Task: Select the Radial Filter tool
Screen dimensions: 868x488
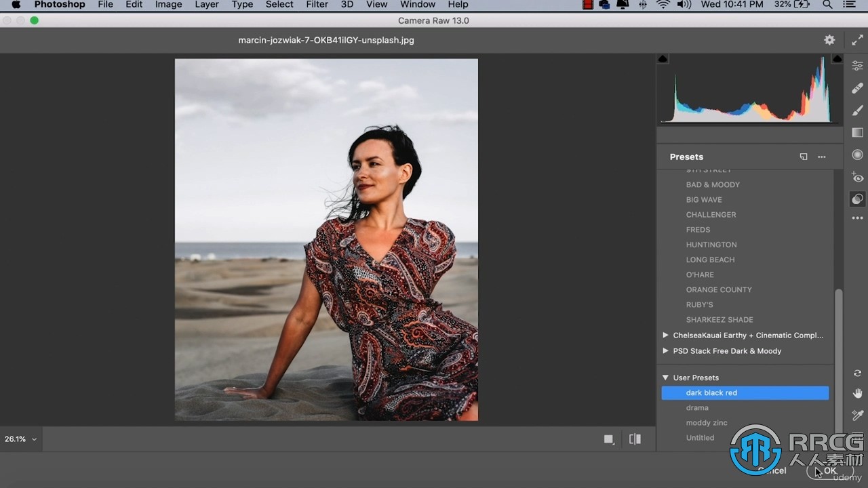Action: tap(857, 155)
